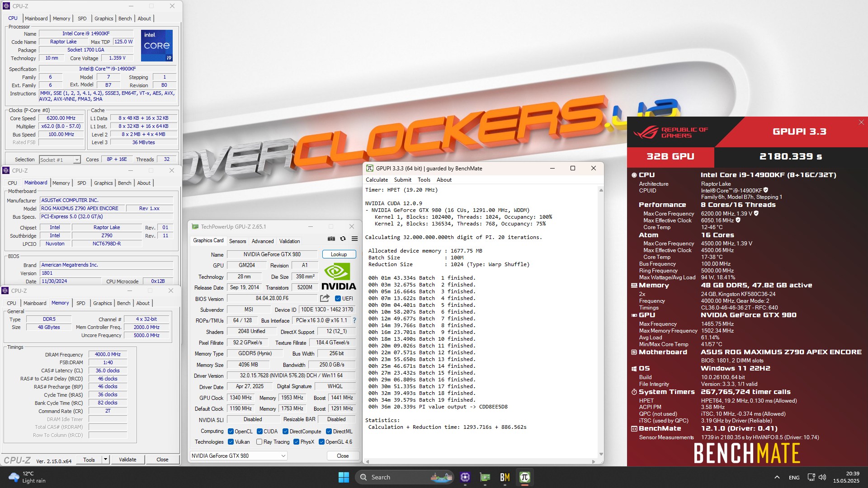Click the GPU-Z refresh icon

(x=343, y=239)
